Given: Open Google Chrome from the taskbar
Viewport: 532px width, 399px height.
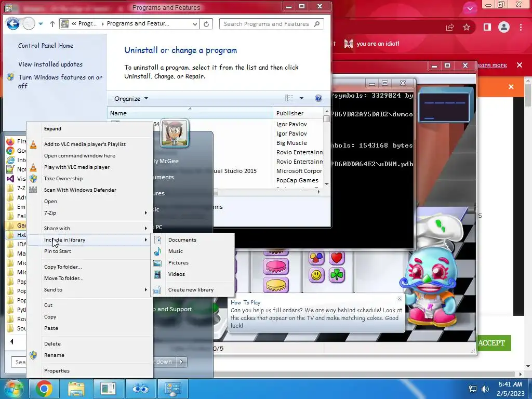Looking at the screenshot, I should (44, 389).
